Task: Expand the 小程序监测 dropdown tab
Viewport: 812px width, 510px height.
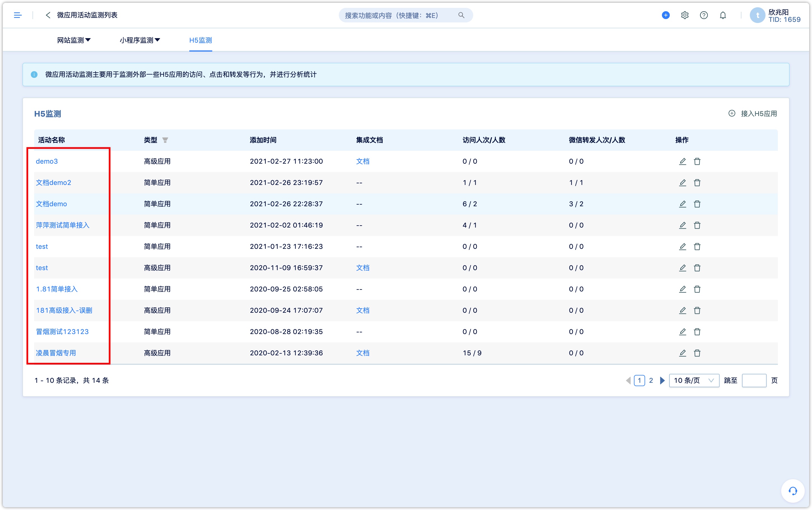Action: (140, 40)
